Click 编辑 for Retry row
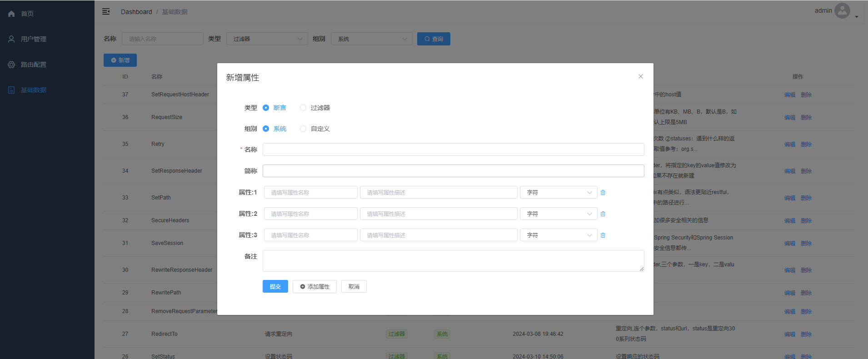Viewport: 868px width, 359px height. 790,145
